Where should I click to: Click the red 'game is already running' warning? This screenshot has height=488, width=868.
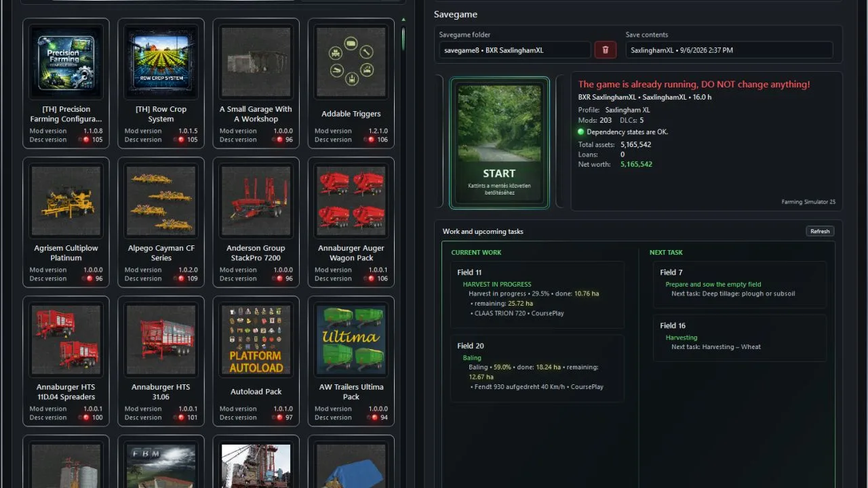(694, 85)
